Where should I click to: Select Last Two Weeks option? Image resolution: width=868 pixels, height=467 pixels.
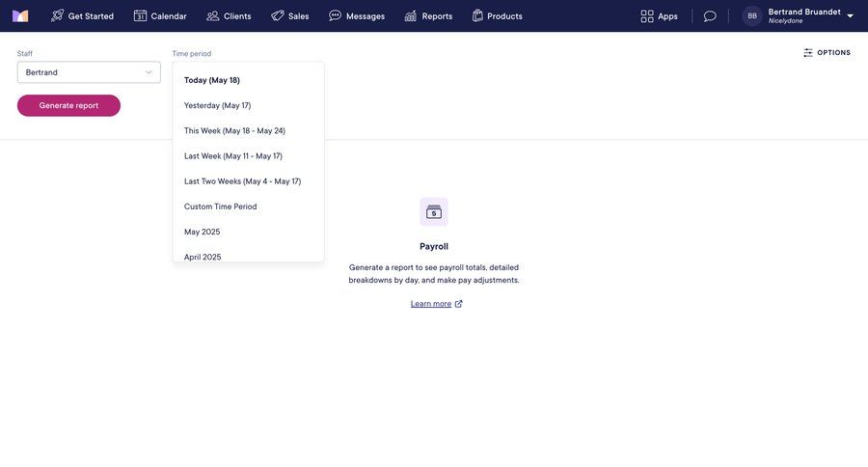242,181
